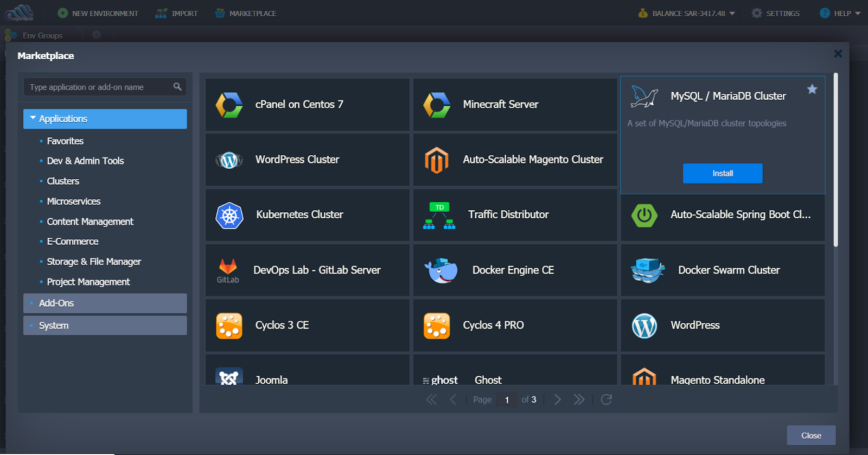Select the Content Management category

click(x=90, y=222)
